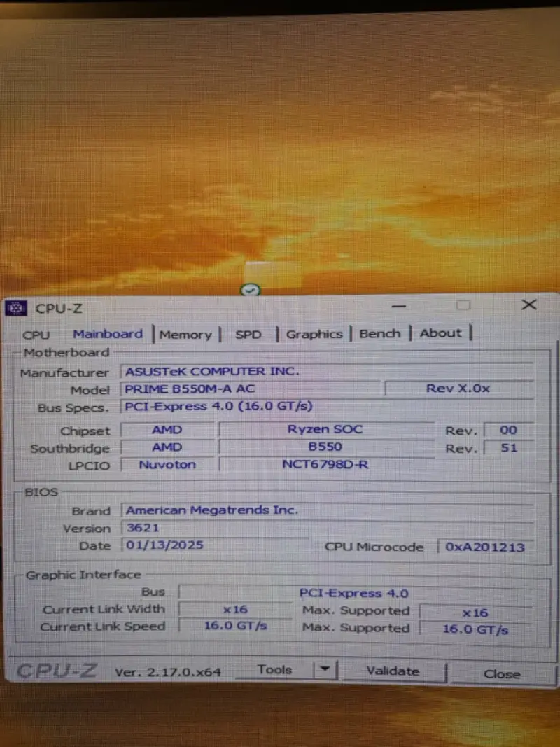Click the disabled maximize button

click(463, 305)
